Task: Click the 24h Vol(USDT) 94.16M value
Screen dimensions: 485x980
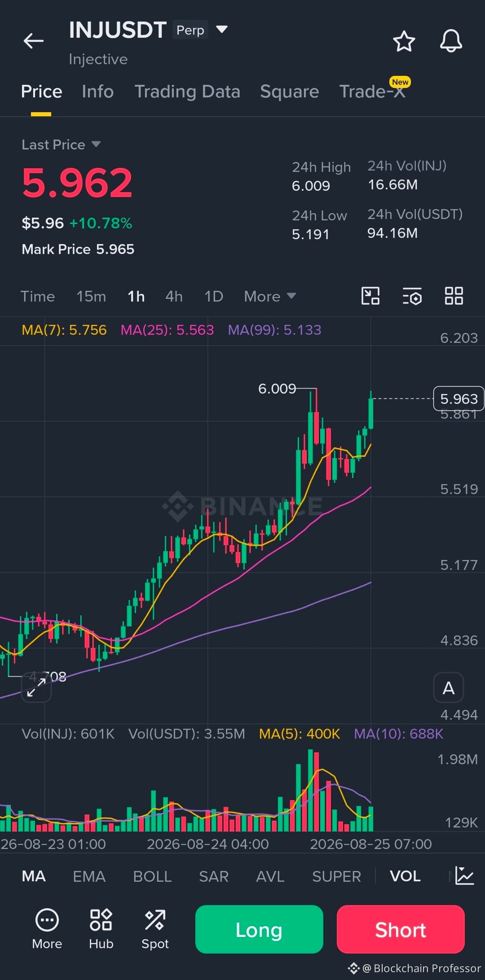Action: pos(392,233)
